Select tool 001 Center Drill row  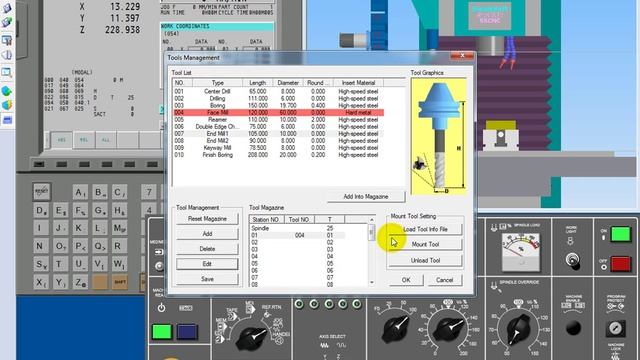[x=278, y=91]
